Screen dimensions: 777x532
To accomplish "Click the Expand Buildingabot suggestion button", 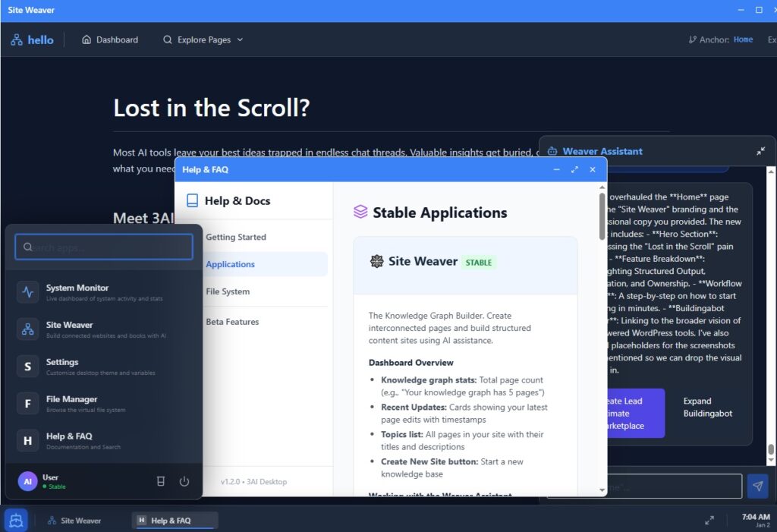I will [x=708, y=408].
